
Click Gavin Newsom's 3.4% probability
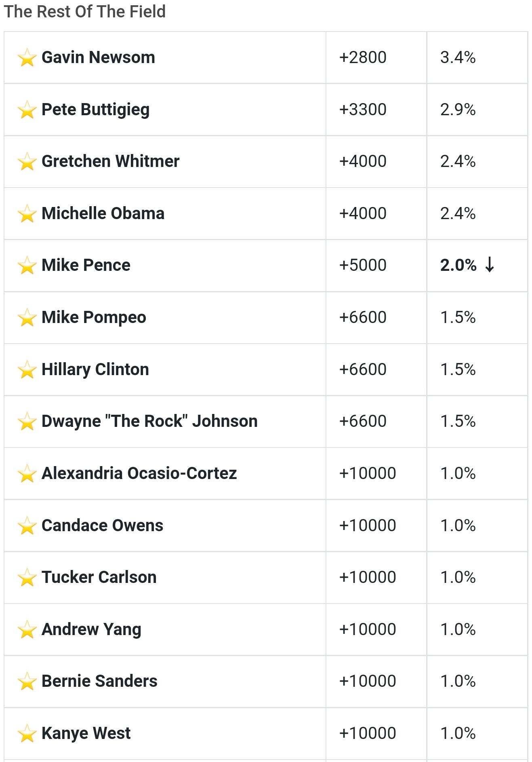tap(458, 57)
